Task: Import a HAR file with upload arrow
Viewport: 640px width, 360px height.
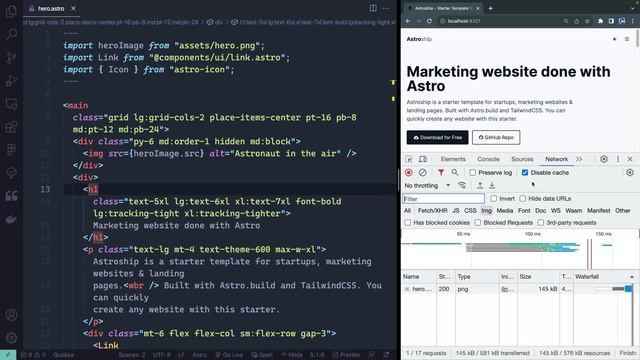Action: click(480, 185)
